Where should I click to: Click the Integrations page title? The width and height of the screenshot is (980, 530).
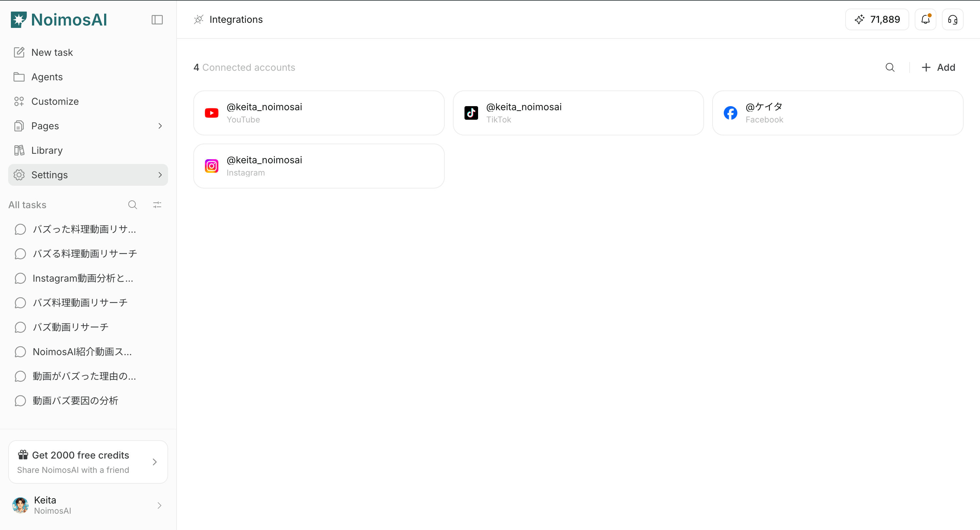236,19
